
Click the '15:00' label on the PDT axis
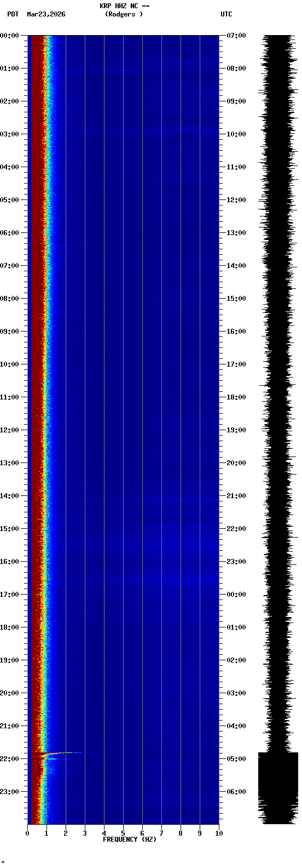click(9, 529)
